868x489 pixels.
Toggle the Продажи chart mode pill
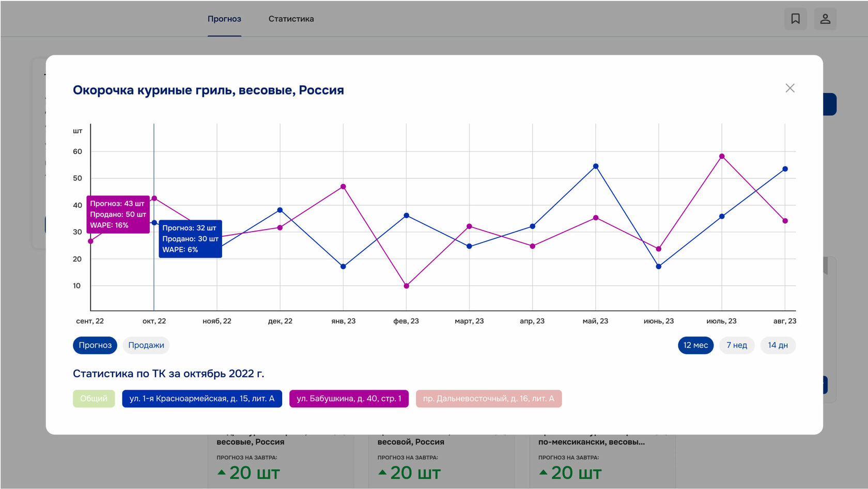146,345
